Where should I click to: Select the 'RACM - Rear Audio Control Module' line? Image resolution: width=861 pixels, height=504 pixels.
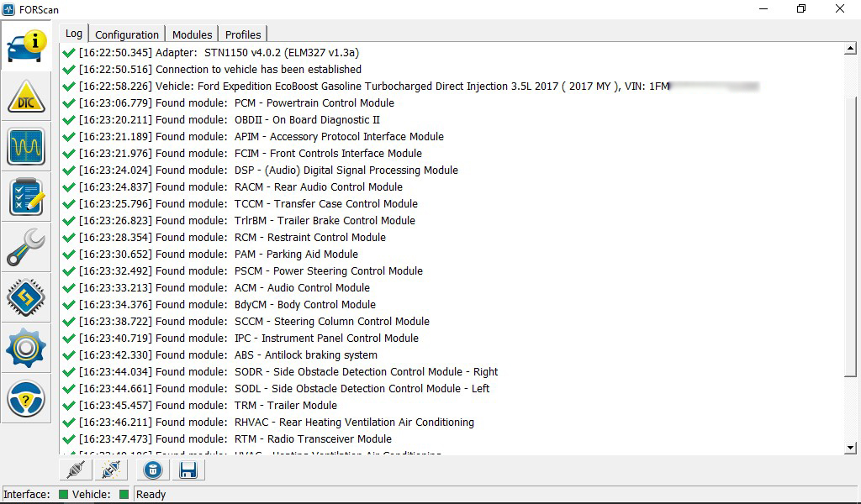click(232, 187)
